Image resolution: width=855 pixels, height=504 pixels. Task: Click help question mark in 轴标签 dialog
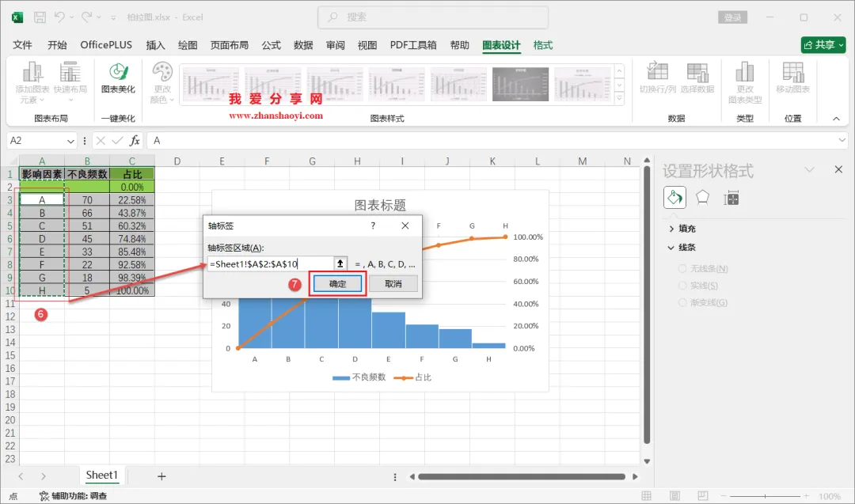click(373, 225)
